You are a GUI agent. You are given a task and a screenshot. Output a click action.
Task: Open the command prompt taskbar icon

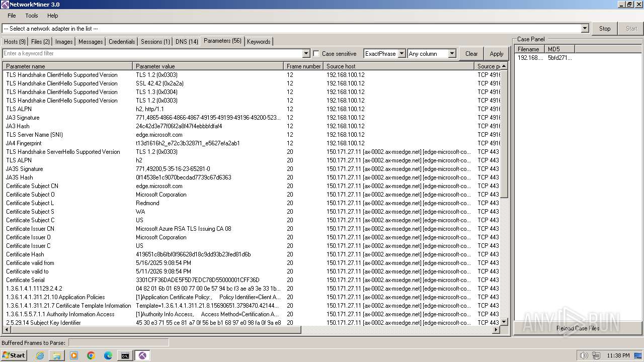(x=125, y=355)
